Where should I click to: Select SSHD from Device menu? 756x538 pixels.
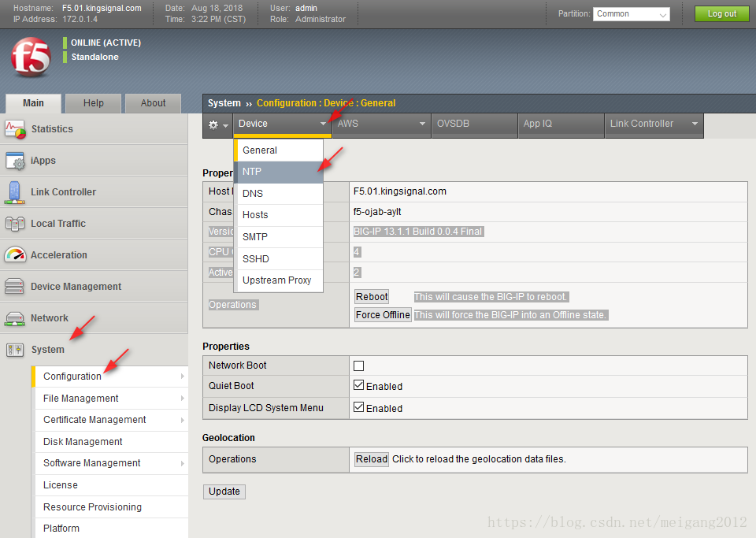click(x=278, y=259)
